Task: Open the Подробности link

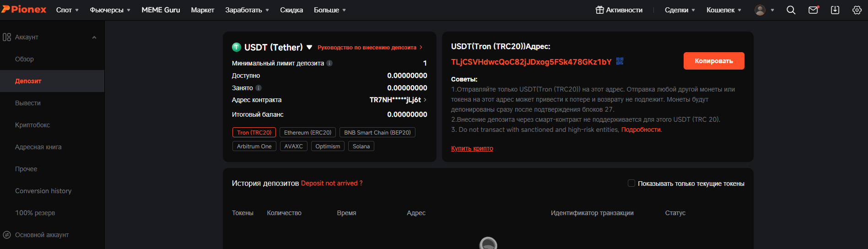Action: point(641,130)
